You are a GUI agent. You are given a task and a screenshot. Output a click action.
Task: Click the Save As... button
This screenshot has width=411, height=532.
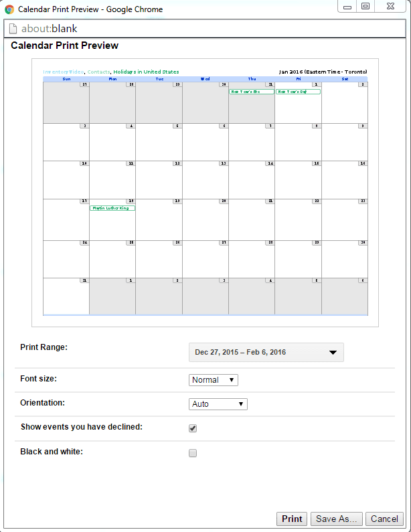tap(337, 519)
